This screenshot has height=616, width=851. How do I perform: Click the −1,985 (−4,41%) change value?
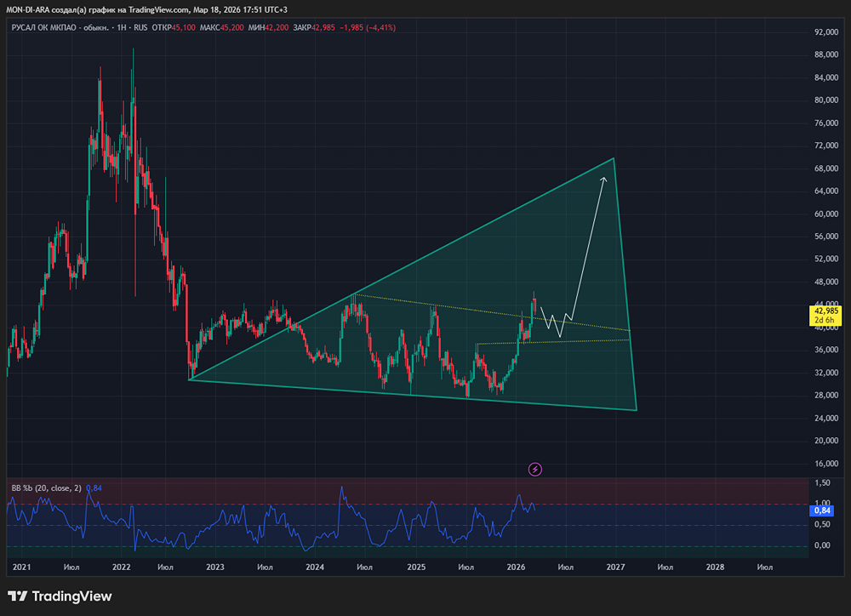coord(368,27)
